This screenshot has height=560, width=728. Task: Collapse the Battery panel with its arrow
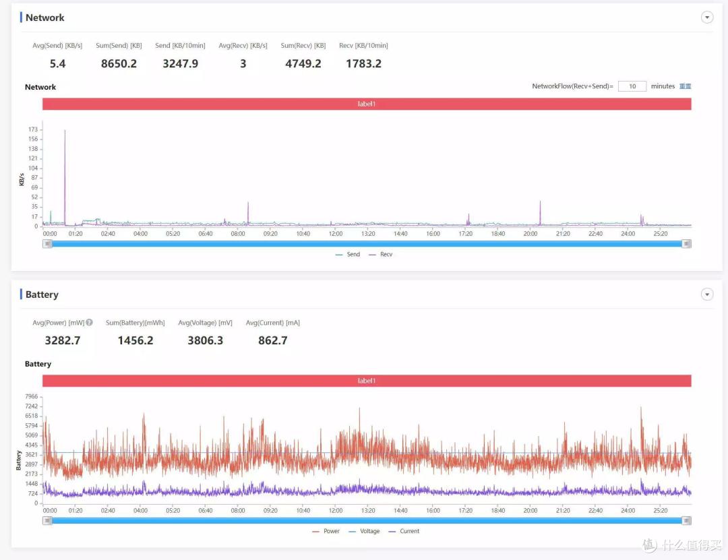(706, 294)
